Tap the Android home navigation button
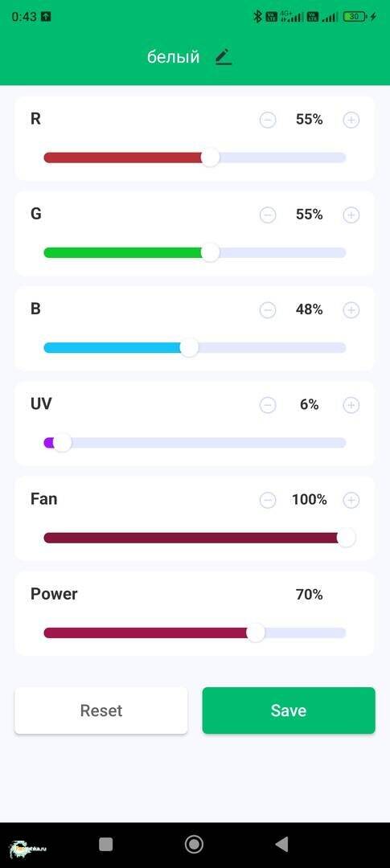 coord(194,844)
